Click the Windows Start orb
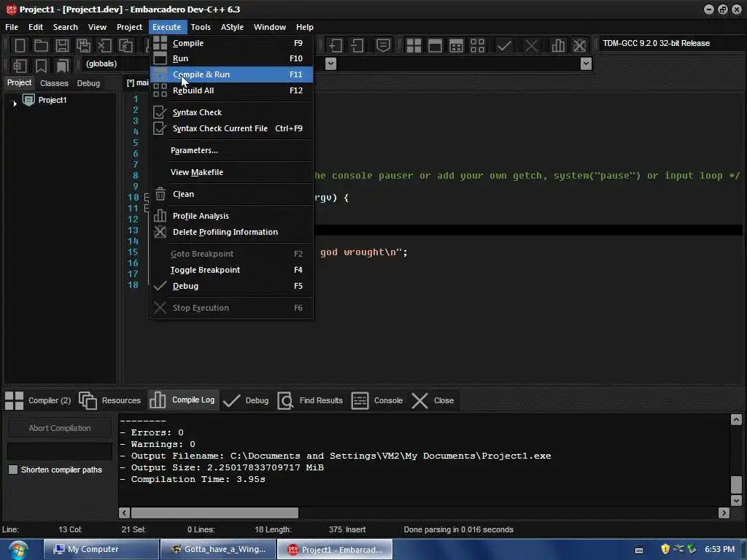747x560 pixels. 18,550
